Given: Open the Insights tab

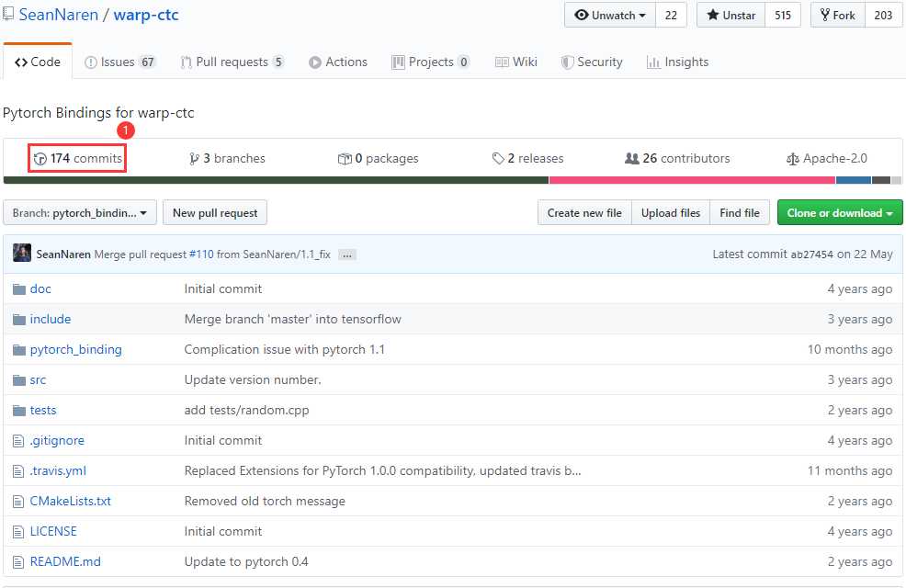Looking at the screenshot, I should [x=677, y=62].
